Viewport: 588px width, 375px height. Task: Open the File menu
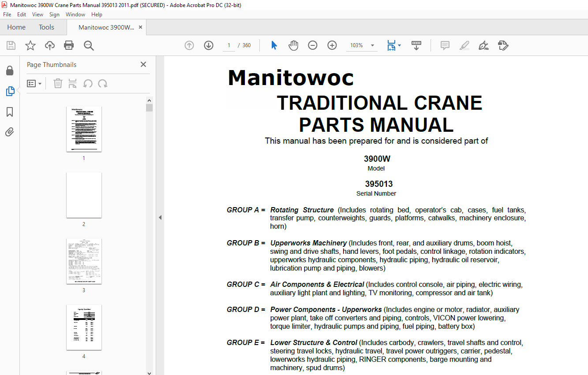pyautogui.click(x=7, y=15)
